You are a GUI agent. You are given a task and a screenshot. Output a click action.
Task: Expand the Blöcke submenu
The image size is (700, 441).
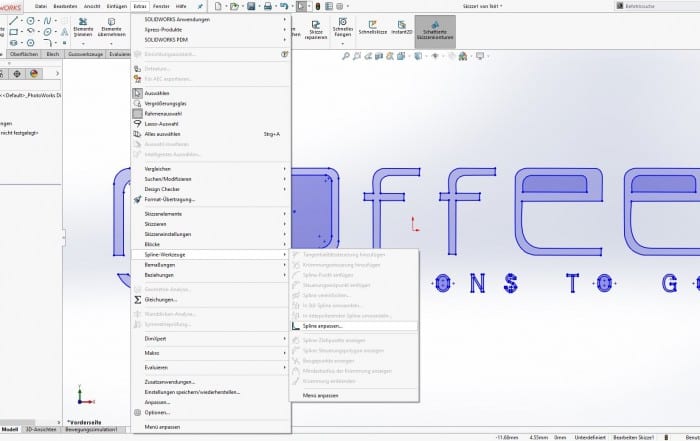point(211,244)
